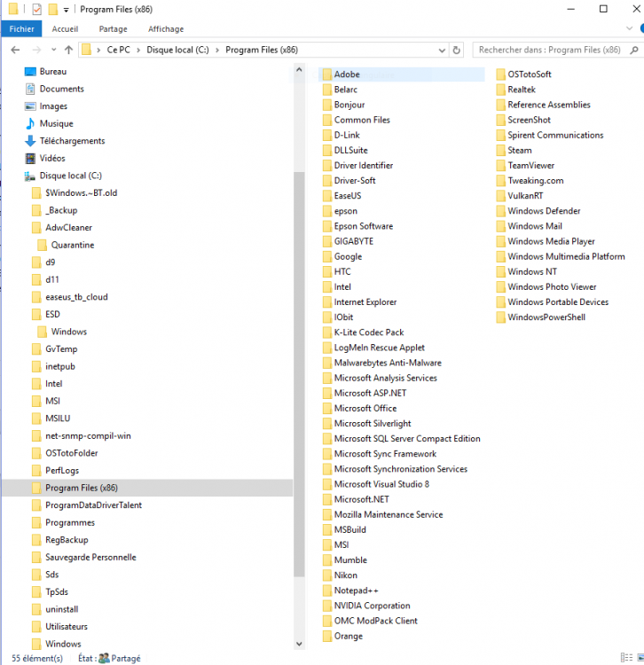Click Disque local (C:) breadcrumb

pyautogui.click(x=177, y=50)
